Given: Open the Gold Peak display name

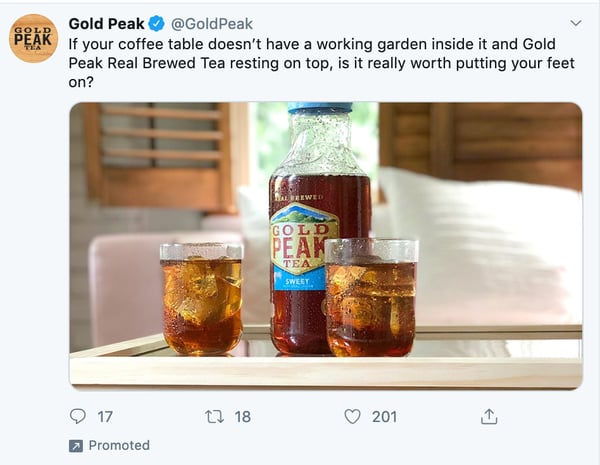Looking at the screenshot, I should click(x=106, y=23).
